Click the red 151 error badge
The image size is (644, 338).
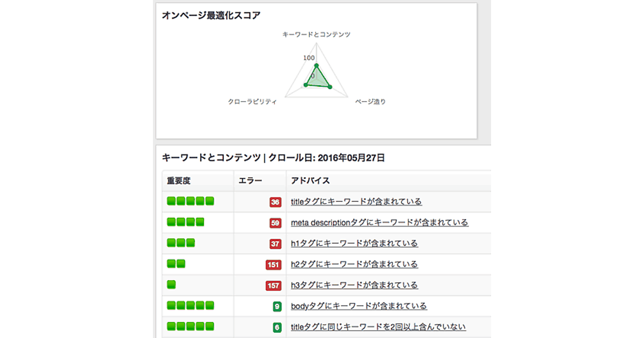tap(273, 265)
